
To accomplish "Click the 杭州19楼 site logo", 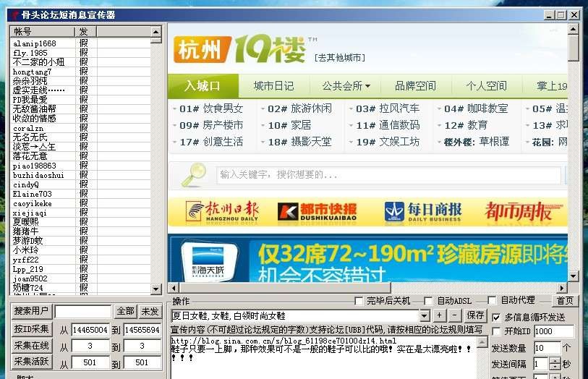I will (239, 49).
